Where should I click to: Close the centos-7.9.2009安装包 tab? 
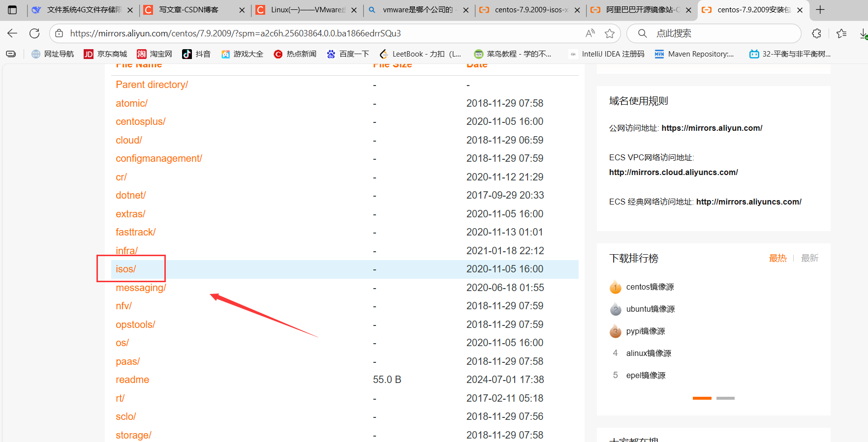pos(800,10)
